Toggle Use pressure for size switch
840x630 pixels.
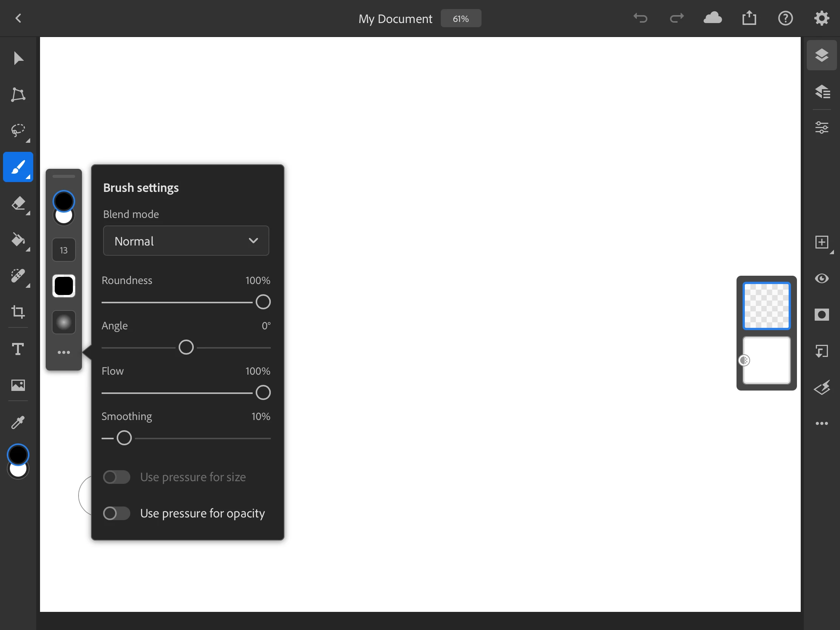pos(117,477)
